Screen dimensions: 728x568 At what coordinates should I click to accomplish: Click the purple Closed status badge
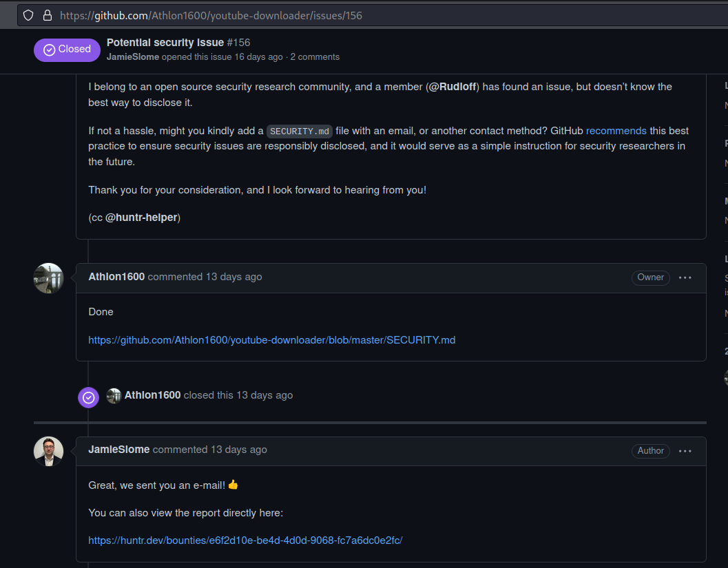67,50
